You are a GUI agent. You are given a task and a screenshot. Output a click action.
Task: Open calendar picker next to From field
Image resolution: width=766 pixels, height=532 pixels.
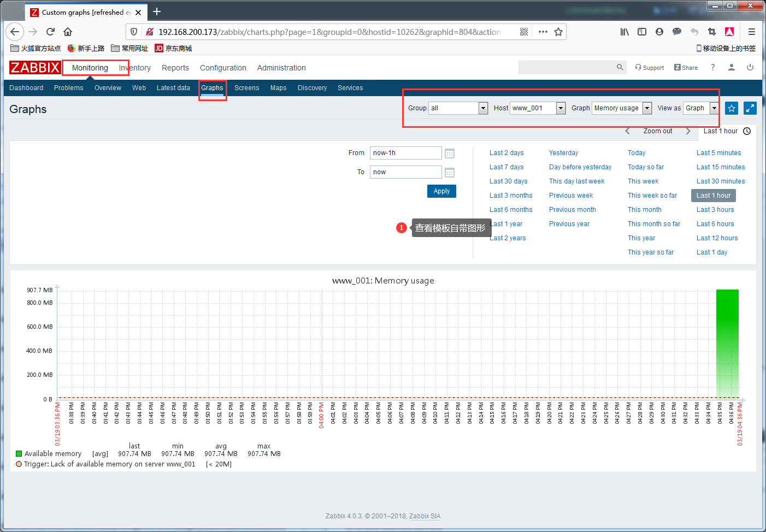tap(450, 153)
